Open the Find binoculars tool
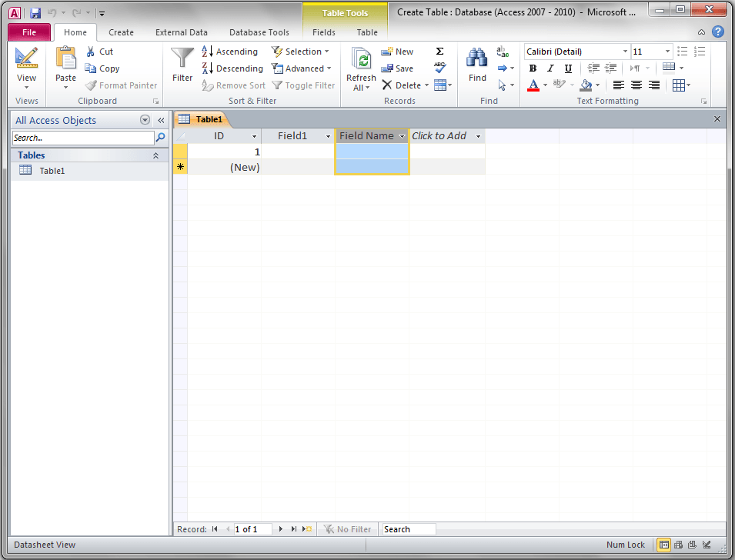Image resolution: width=735 pixels, height=560 pixels. (x=477, y=58)
